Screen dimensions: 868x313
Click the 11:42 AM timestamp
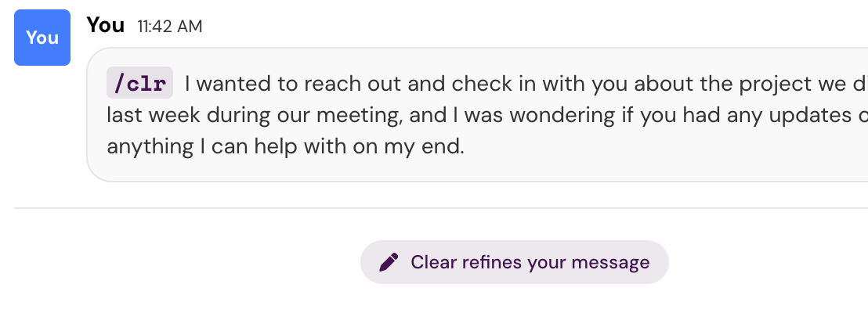pos(169,27)
